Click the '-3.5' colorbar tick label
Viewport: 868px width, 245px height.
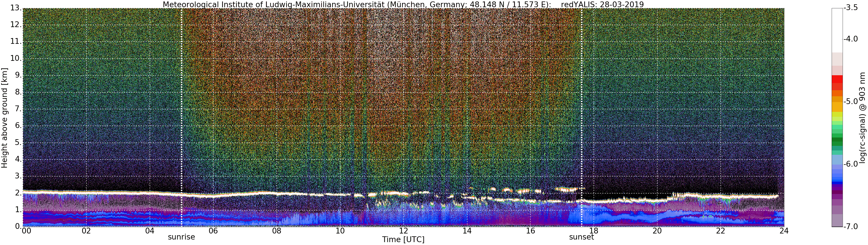850,8
